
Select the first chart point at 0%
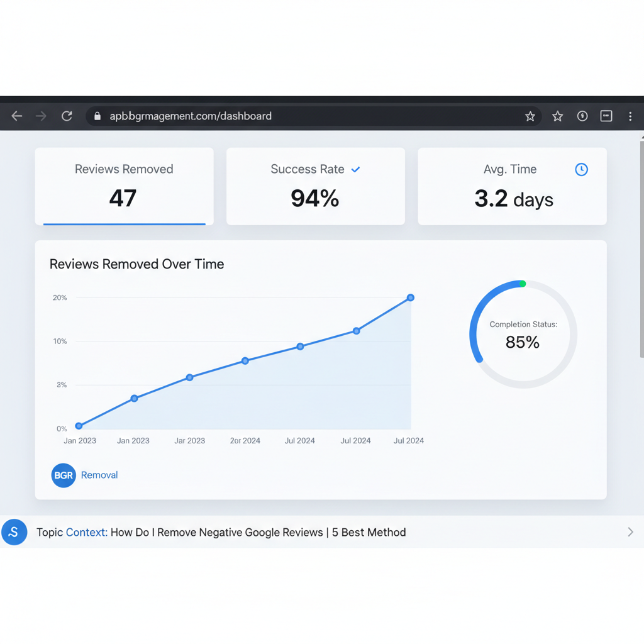(79, 426)
